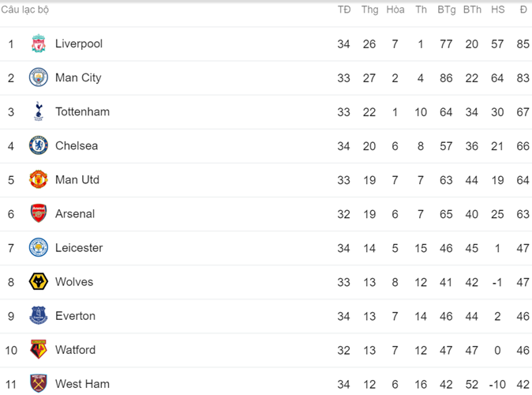
Task: Click the 'HS' goal difference header
Action: pos(497,9)
